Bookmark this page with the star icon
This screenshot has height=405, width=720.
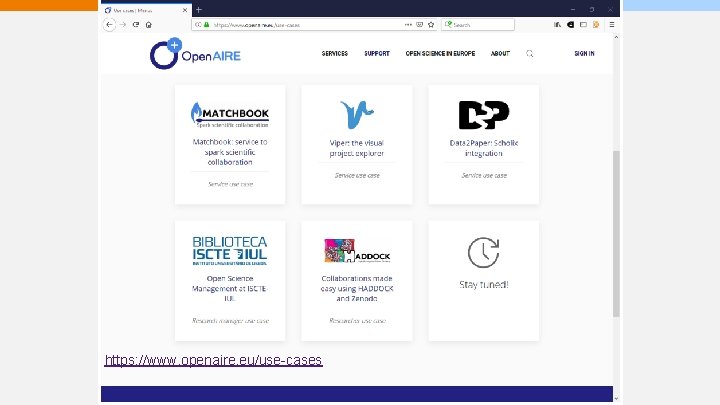tap(431, 25)
